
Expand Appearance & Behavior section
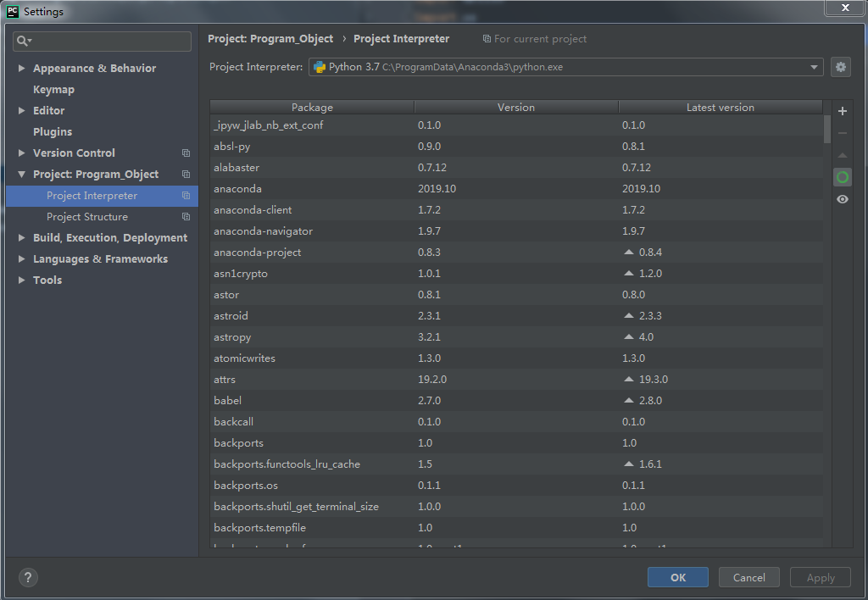[x=21, y=68]
